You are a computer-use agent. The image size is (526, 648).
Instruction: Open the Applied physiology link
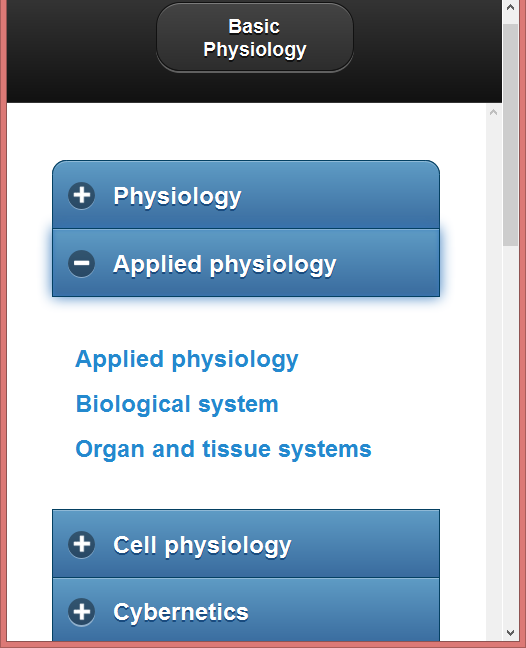tap(187, 360)
